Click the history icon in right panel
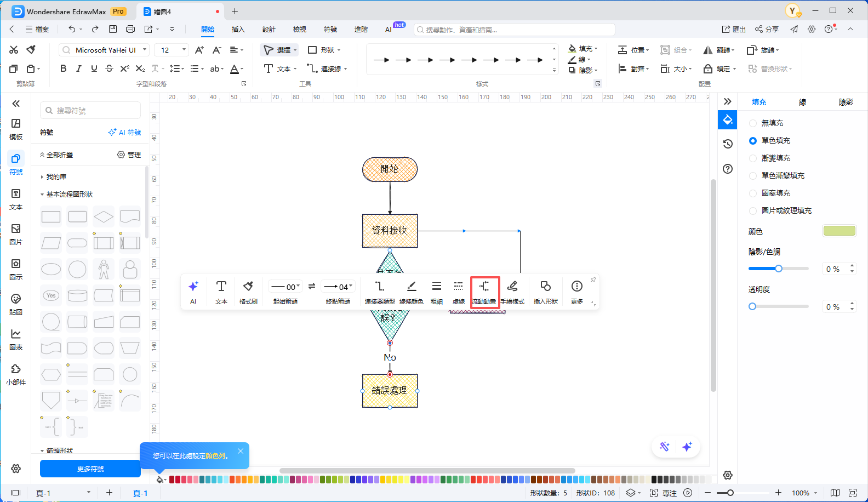Image resolution: width=868 pixels, height=502 pixels. [728, 144]
